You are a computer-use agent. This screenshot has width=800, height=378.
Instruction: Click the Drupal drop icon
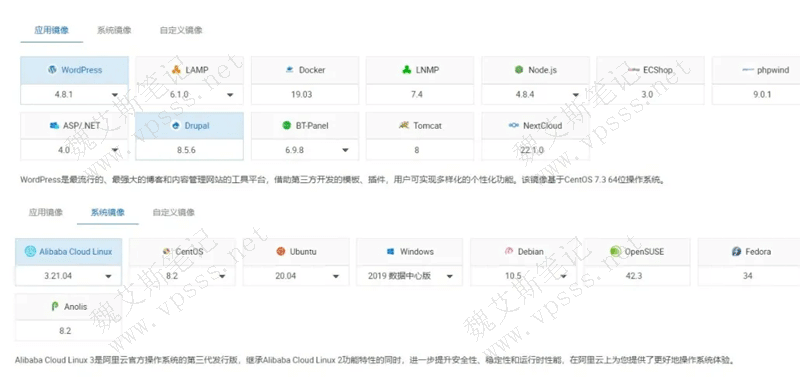pyautogui.click(x=177, y=125)
